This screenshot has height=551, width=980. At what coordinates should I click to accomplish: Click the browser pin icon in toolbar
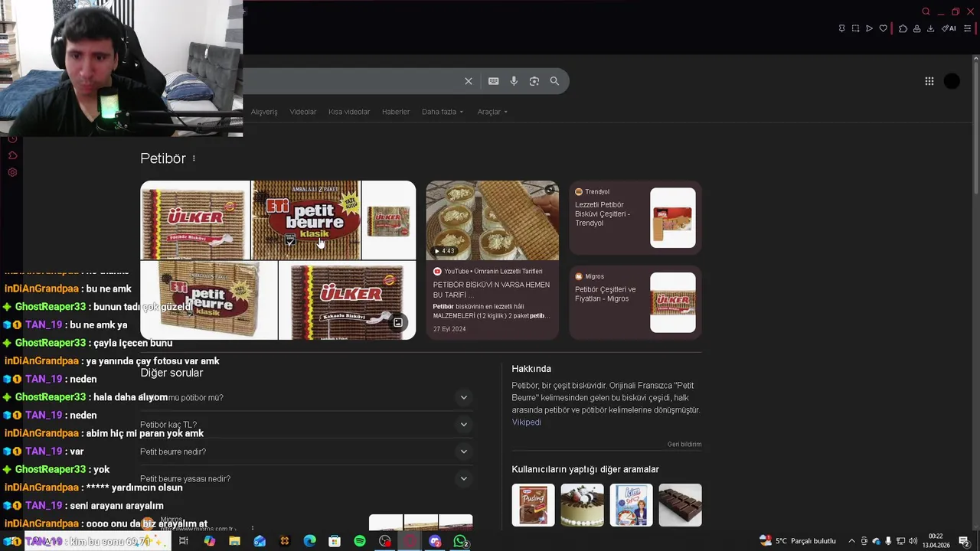[841, 28]
